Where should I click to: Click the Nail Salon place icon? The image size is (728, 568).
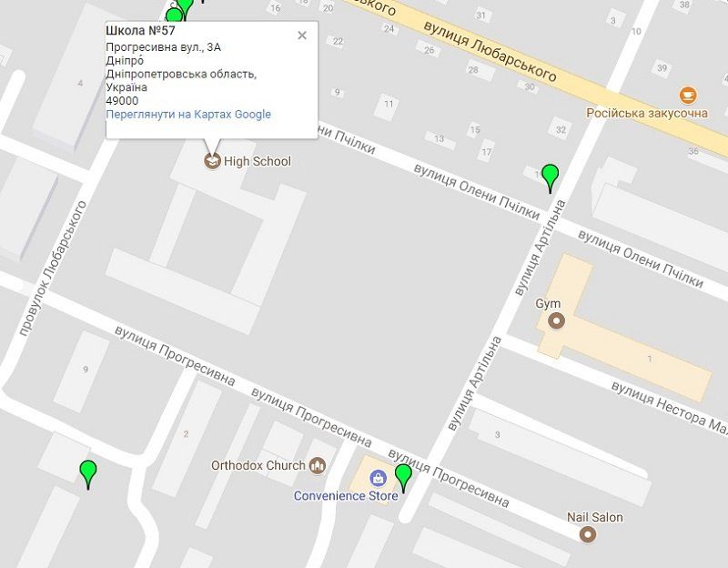tap(588, 534)
